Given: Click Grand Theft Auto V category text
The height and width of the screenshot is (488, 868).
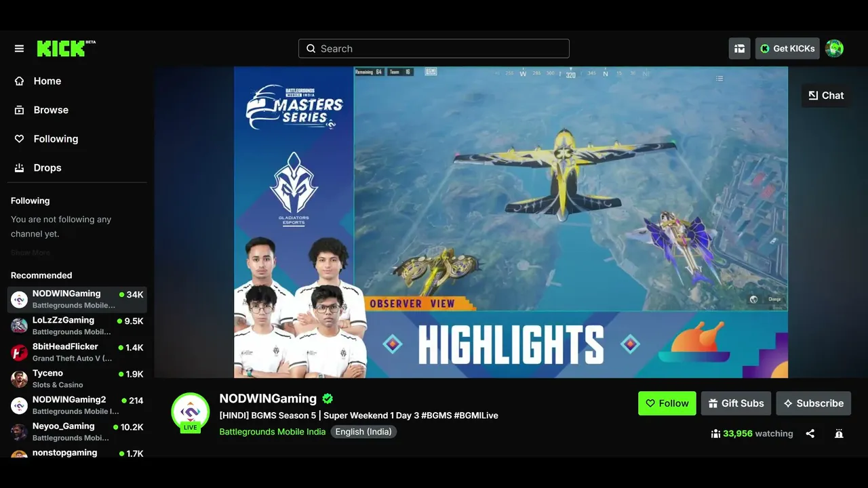Looking at the screenshot, I should [x=72, y=359].
